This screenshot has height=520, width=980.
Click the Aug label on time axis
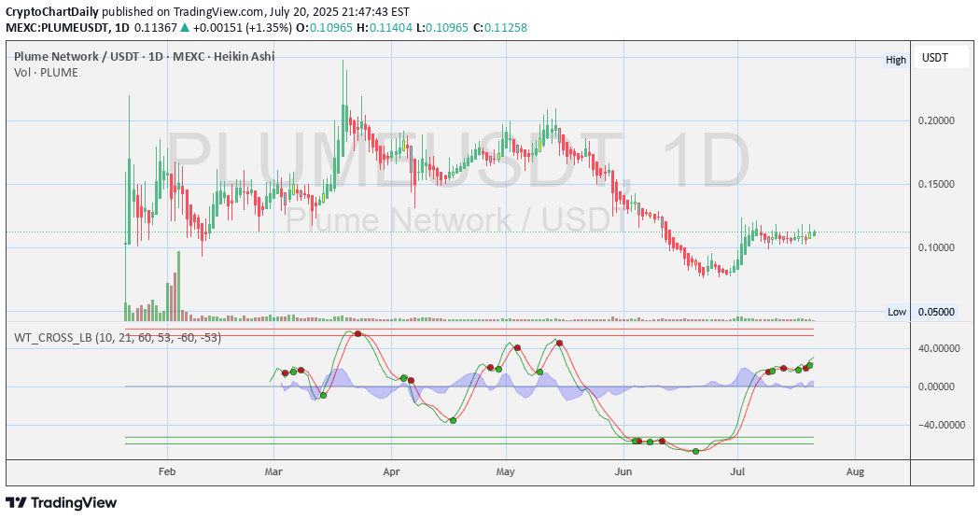coord(855,471)
